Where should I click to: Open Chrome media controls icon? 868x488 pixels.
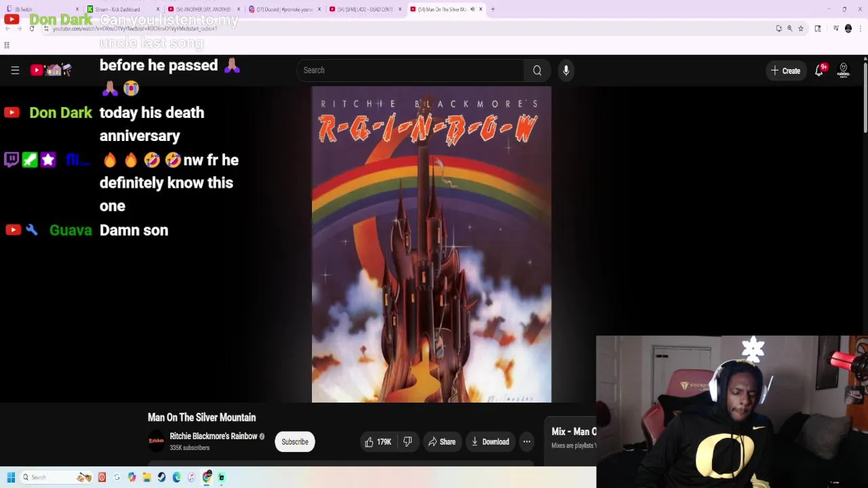click(x=835, y=28)
